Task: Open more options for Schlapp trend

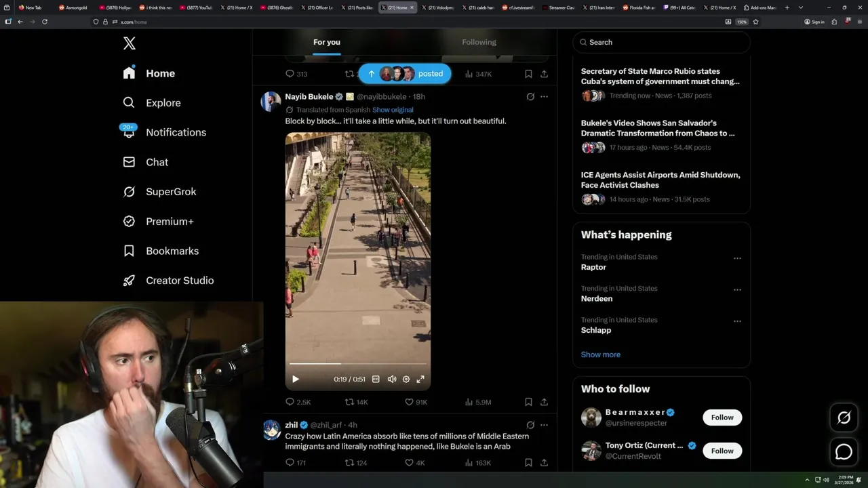Action: [737, 321]
